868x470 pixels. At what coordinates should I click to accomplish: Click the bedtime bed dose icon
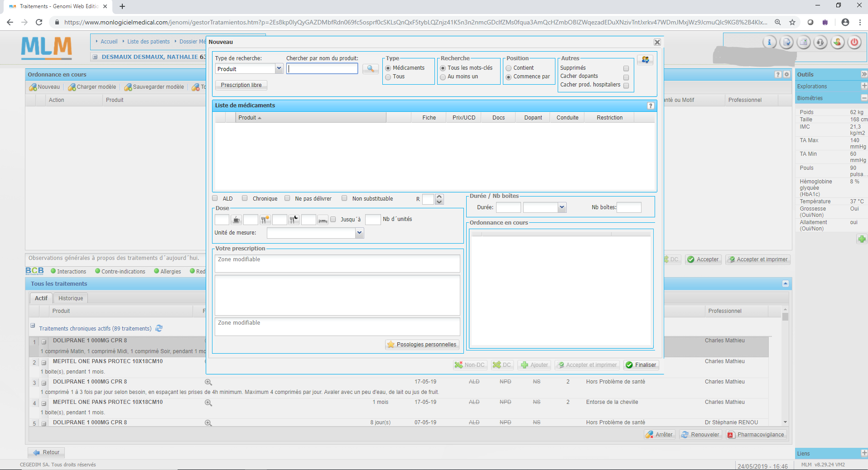click(323, 220)
